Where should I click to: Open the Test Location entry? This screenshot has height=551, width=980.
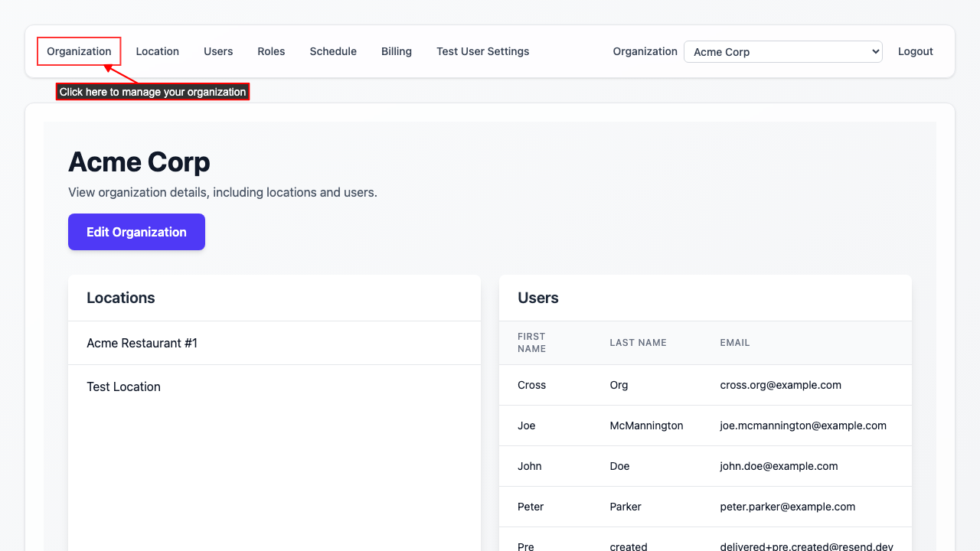[x=123, y=386]
